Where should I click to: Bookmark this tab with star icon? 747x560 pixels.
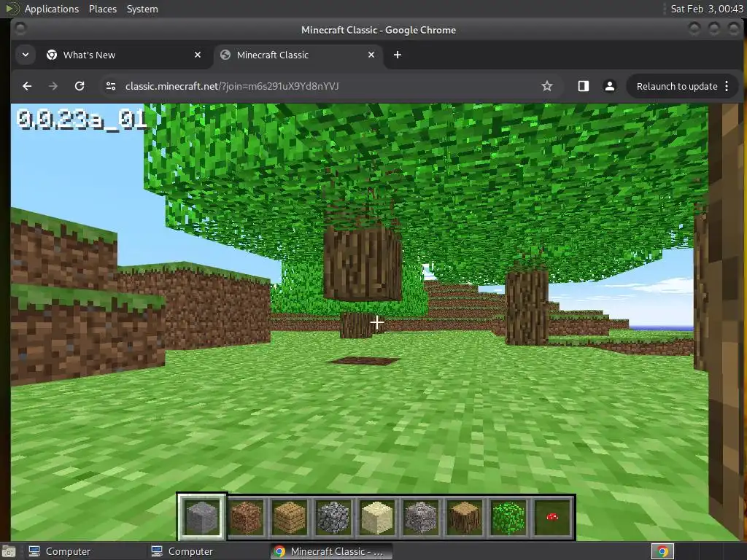[x=547, y=86]
